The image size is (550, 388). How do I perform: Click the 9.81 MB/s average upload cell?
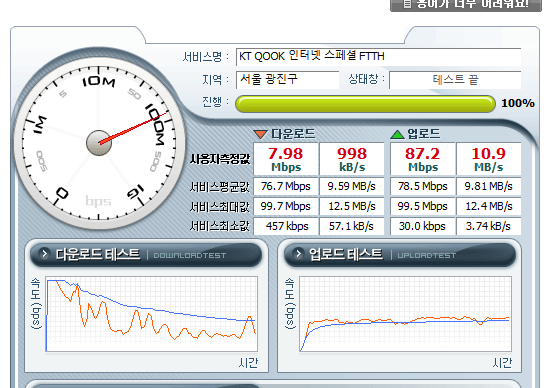point(489,186)
